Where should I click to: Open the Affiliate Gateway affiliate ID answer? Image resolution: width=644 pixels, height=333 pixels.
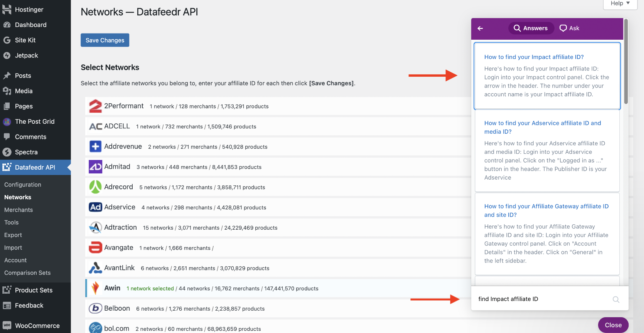tap(546, 210)
